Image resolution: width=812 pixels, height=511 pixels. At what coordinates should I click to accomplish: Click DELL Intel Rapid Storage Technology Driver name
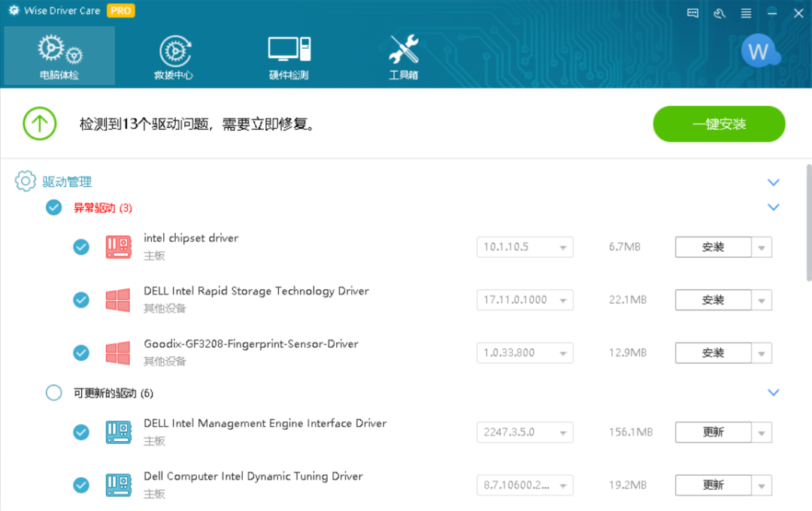click(256, 291)
